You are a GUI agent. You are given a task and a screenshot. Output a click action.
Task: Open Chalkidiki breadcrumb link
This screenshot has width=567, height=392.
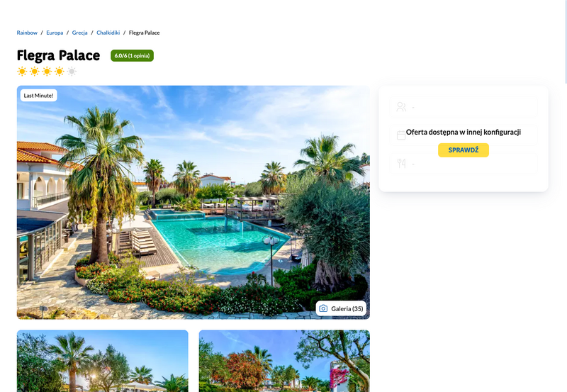click(108, 33)
